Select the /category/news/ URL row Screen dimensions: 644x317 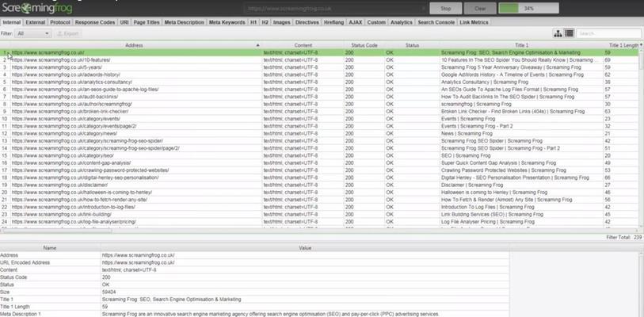(x=319, y=134)
